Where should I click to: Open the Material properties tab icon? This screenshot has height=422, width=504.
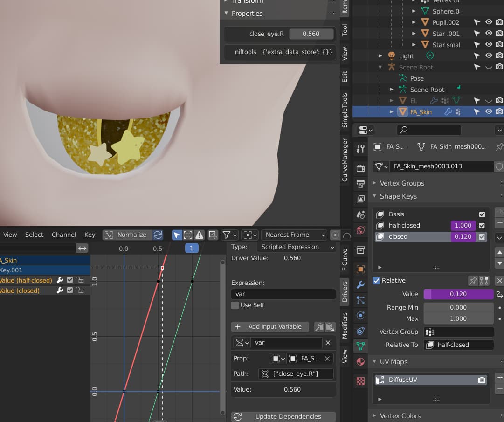[360, 361]
